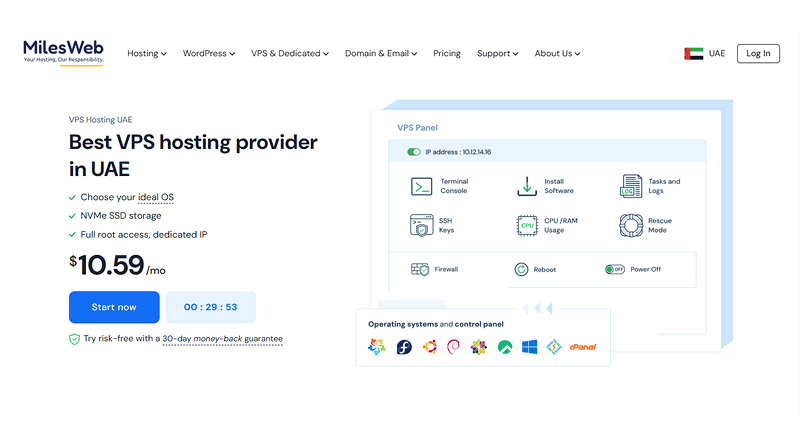This screenshot has height=445, width=800.
Task: Click the "CPU /RAM Usage" label
Action: coord(561,226)
